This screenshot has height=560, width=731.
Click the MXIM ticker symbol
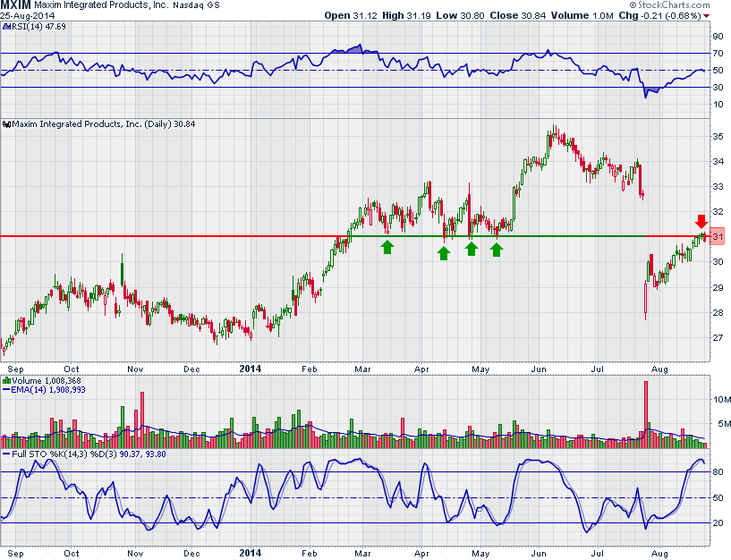click(x=16, y=5)
